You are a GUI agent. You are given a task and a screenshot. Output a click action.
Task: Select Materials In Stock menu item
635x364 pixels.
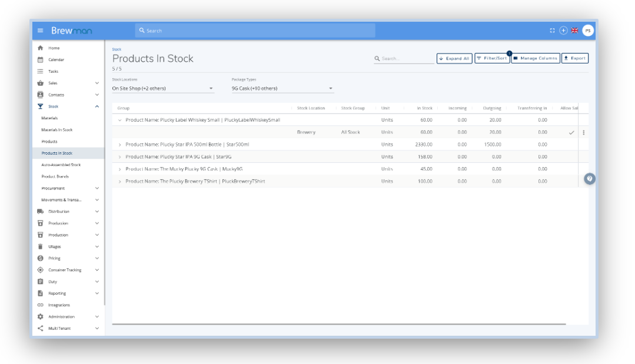56,130
